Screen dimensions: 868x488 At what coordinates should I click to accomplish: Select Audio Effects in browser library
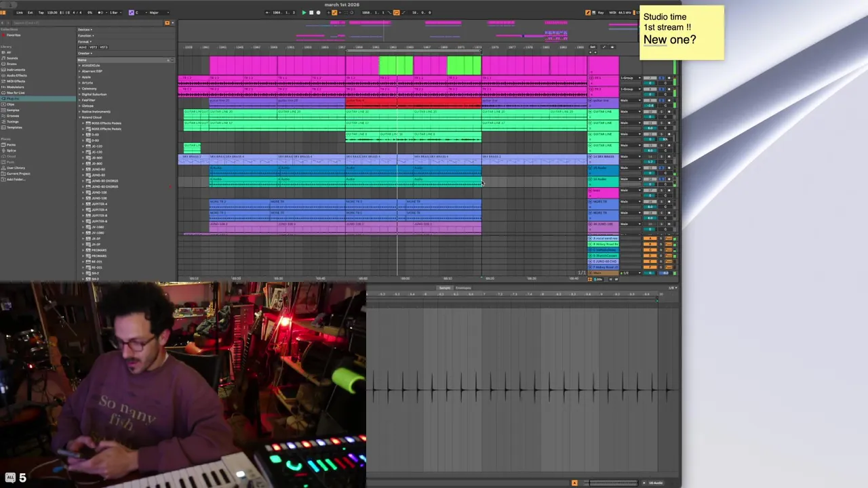point(16,75)
